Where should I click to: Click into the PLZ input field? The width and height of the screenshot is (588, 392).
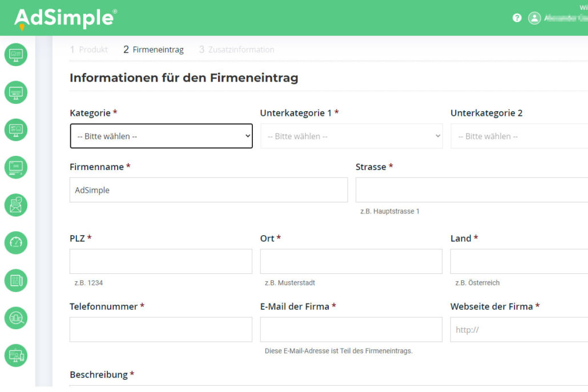160,261
